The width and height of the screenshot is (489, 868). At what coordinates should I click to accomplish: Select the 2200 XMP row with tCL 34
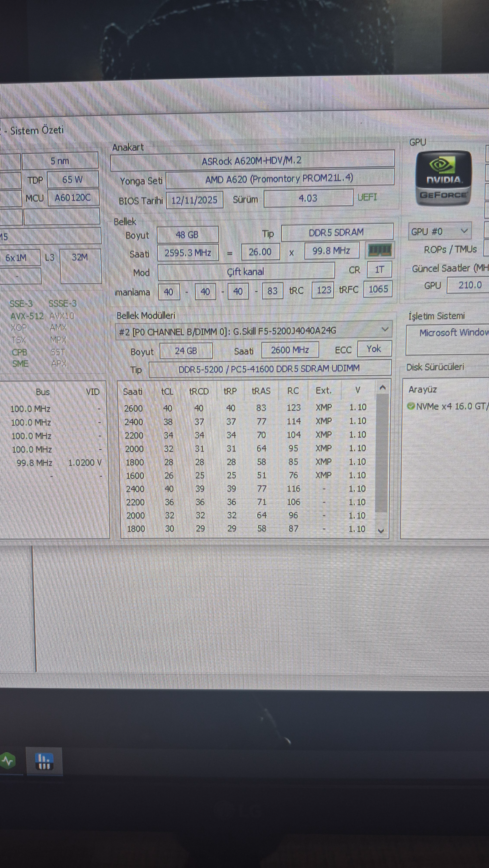point(248,435)
